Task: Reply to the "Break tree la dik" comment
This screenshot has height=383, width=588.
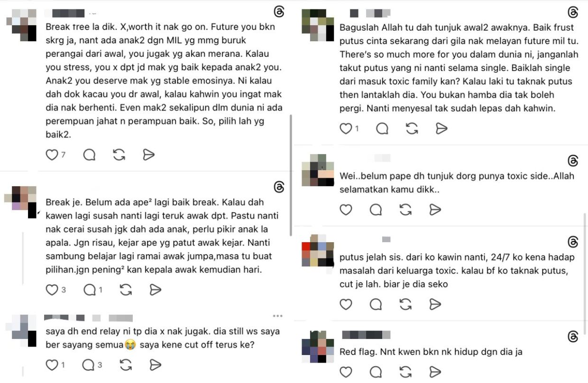Action: [89, 155]
